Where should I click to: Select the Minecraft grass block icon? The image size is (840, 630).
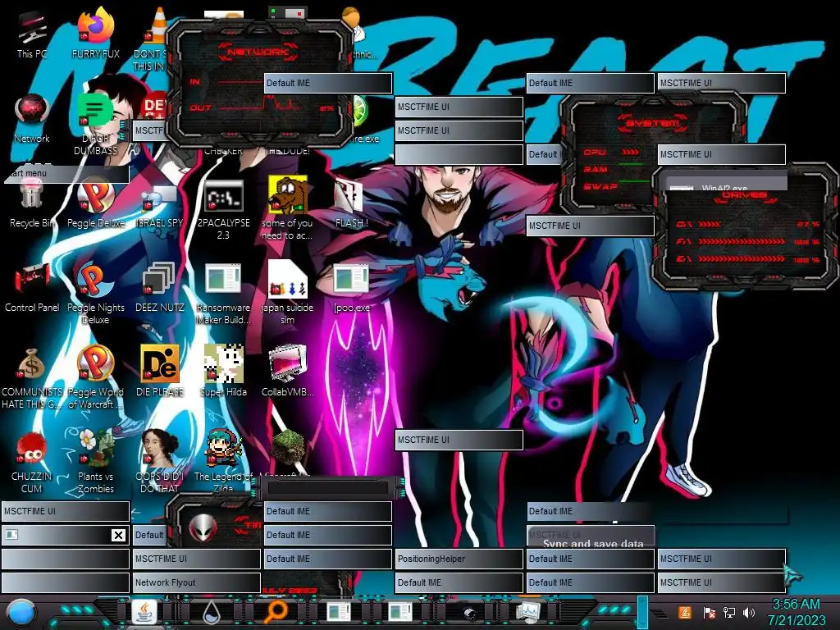click(x=288, y=449)
